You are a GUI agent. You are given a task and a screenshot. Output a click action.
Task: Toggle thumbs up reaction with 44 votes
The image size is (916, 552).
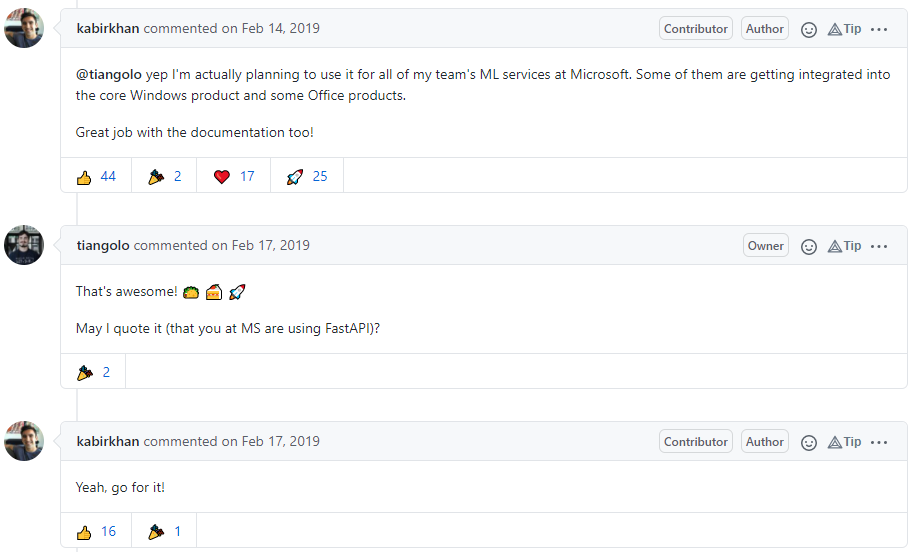point(96,176)
